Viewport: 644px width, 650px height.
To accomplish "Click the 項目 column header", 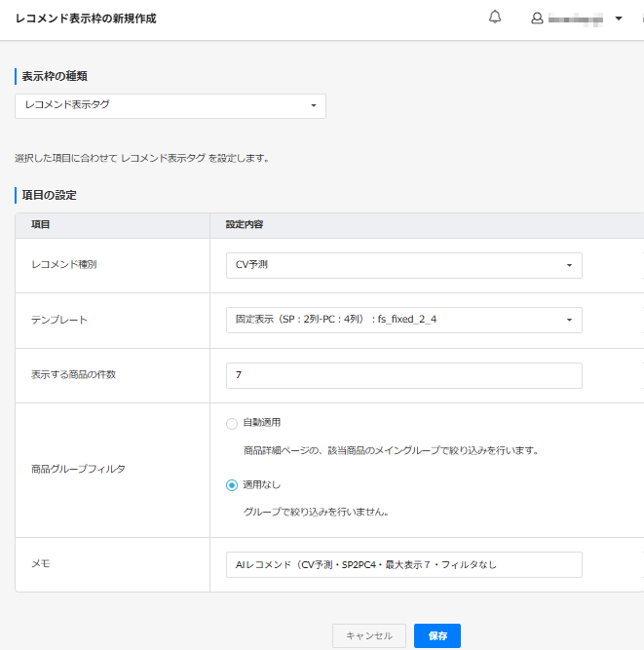I will (x=41, y=225).
